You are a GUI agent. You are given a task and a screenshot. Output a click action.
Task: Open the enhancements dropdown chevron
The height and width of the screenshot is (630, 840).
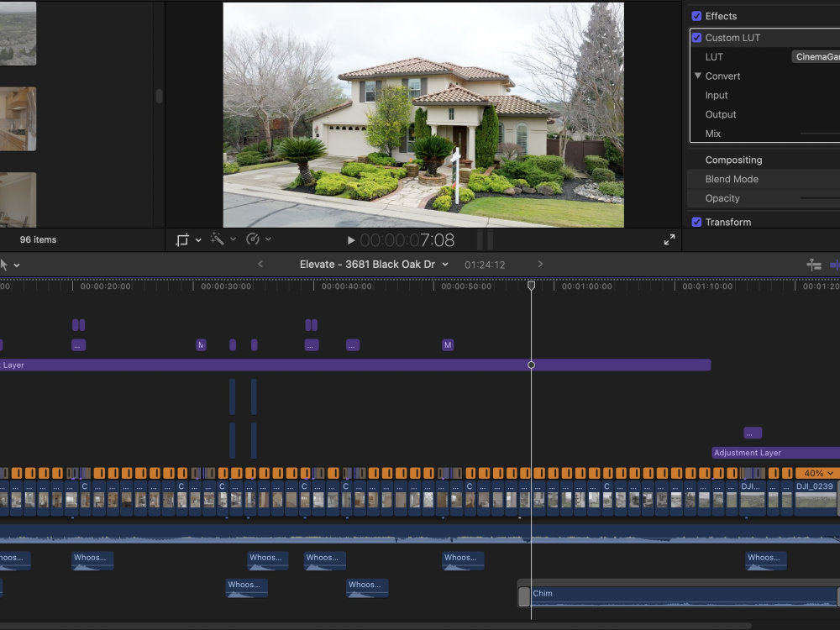[x=233, y=239]
